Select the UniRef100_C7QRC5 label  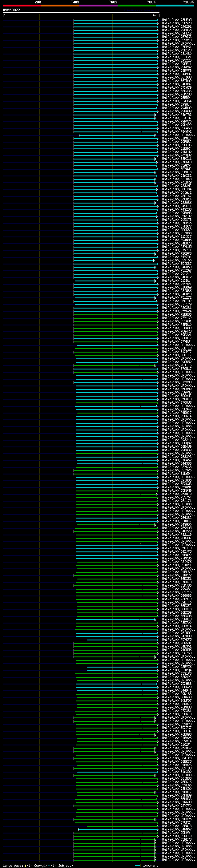177,223
